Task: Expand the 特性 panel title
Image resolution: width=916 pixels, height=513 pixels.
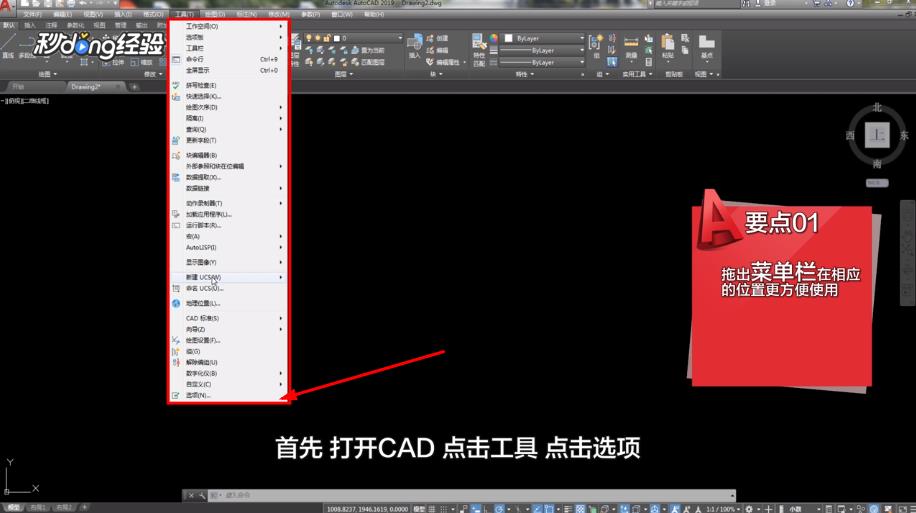Action: click(x=524, y=74)
